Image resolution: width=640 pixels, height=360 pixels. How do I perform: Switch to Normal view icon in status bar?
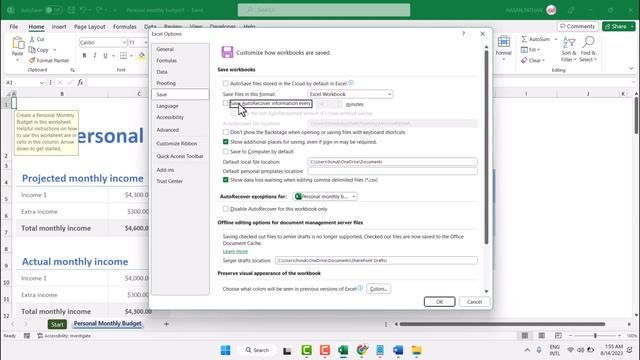[x=525, y=336]
